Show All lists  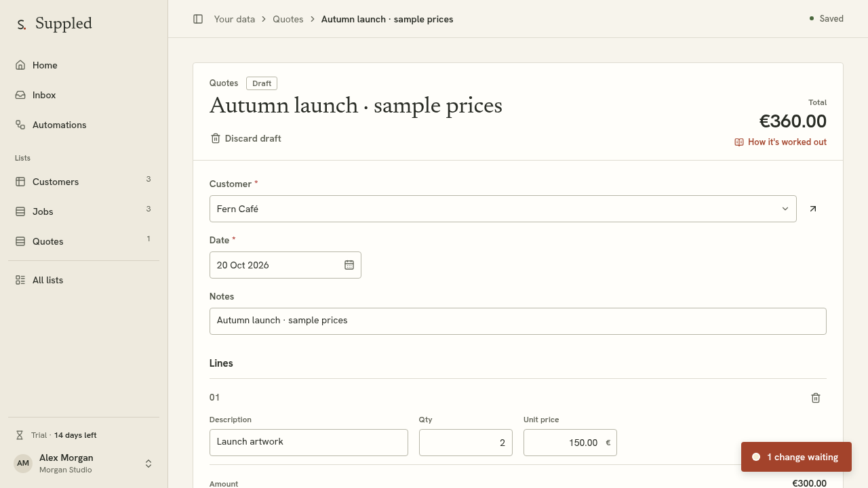83,280
